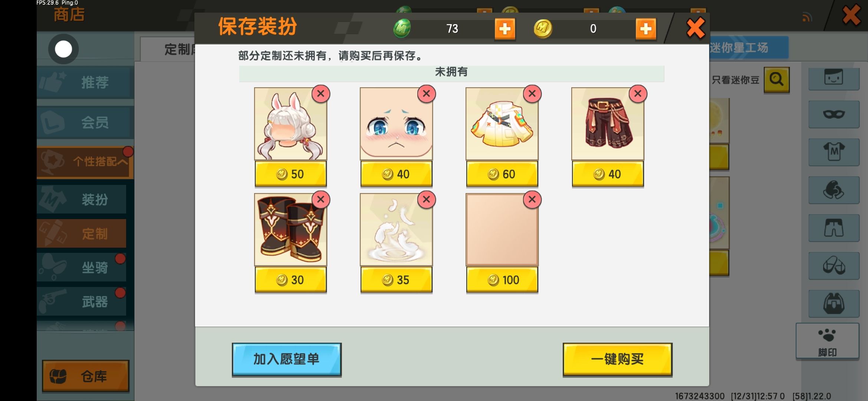Select the pants category icon
The height and width of the screenshot is (401, 868).
point(834,228)
